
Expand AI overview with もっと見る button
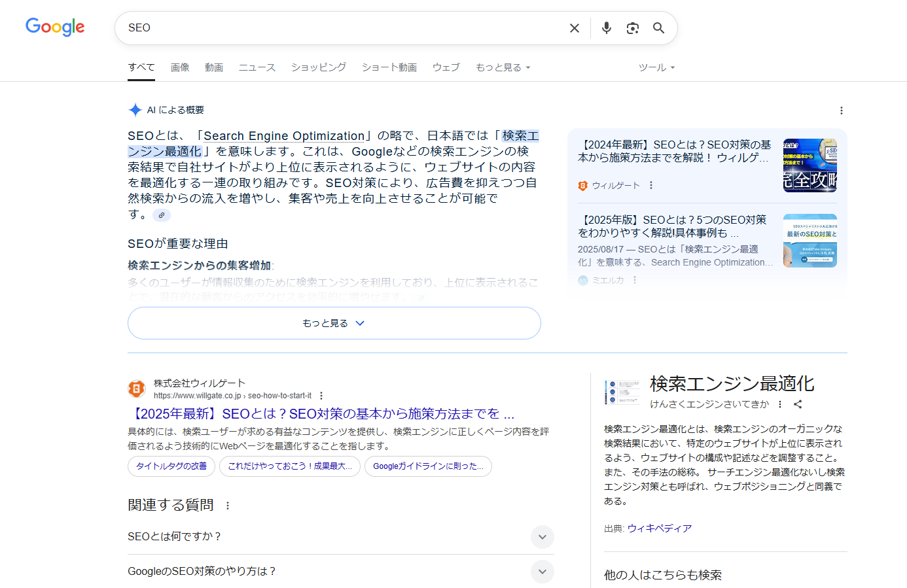[334, 323]
